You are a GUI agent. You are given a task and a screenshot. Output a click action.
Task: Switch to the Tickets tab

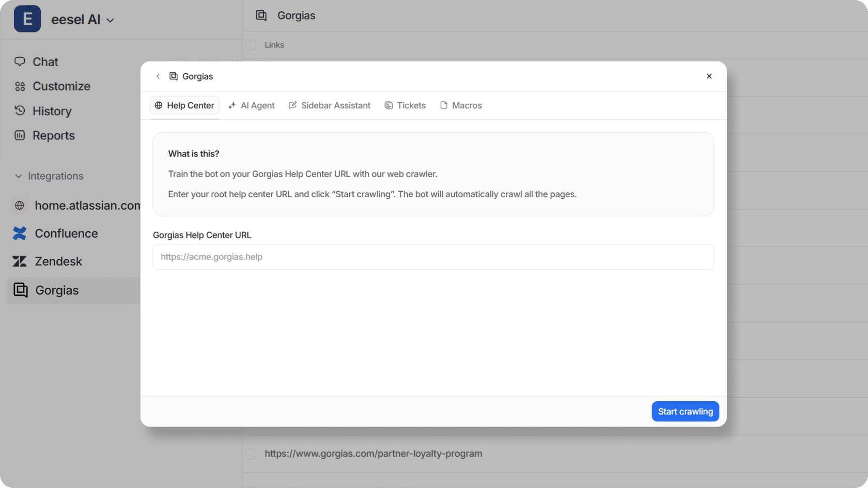(406, 105)
